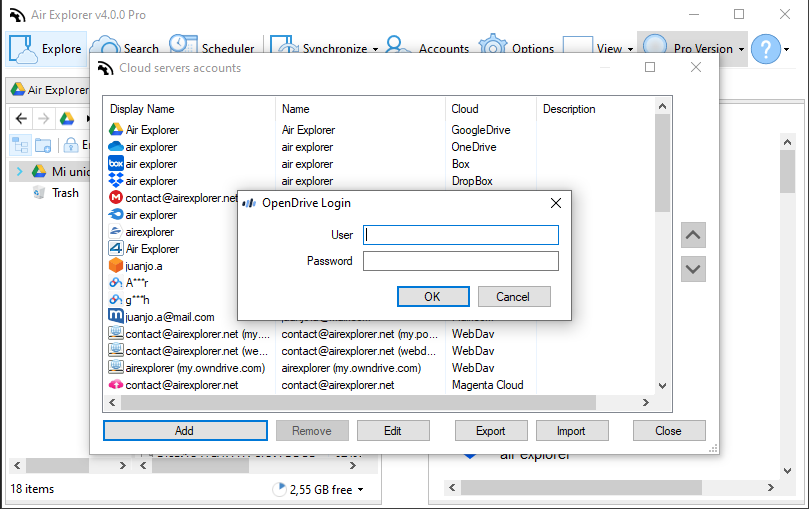The height and width of the screenshot is (509, 809).
Task: Select the Box air explorer account icon
Action: coord(116,163)
